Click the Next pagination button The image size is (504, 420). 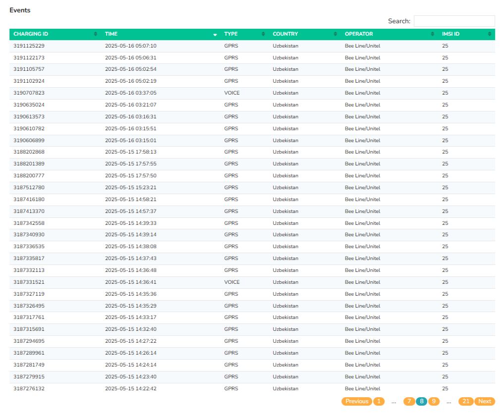pyautogui.click(x=484, y=401)
